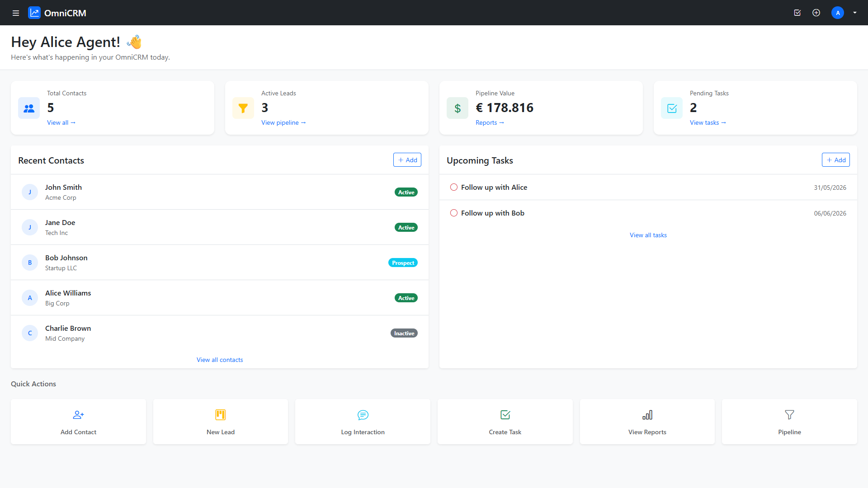This screenshot has height=488, width=868.
Task: Select the Pipeline quick action label
Action: coord(789,432)
